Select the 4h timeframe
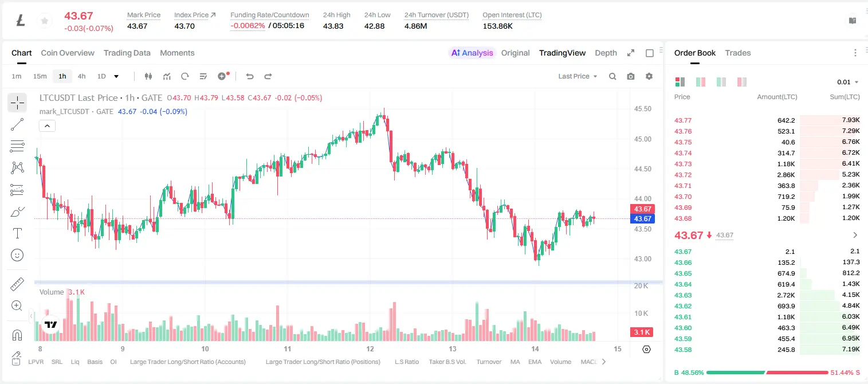The height and width of the screenshot is (384, 868). [x=81, y=76]
